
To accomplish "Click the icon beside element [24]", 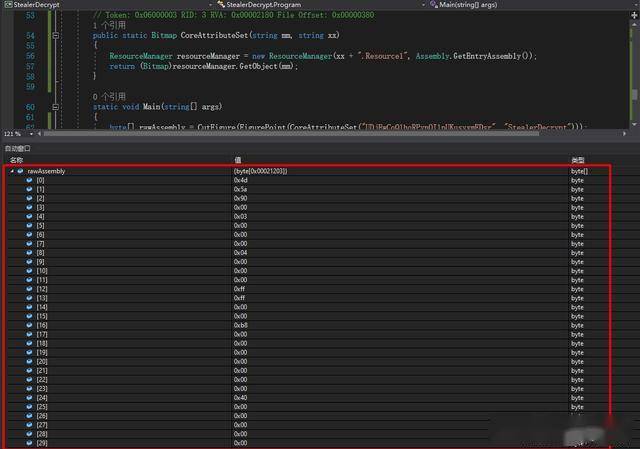I will coord(29,397).
